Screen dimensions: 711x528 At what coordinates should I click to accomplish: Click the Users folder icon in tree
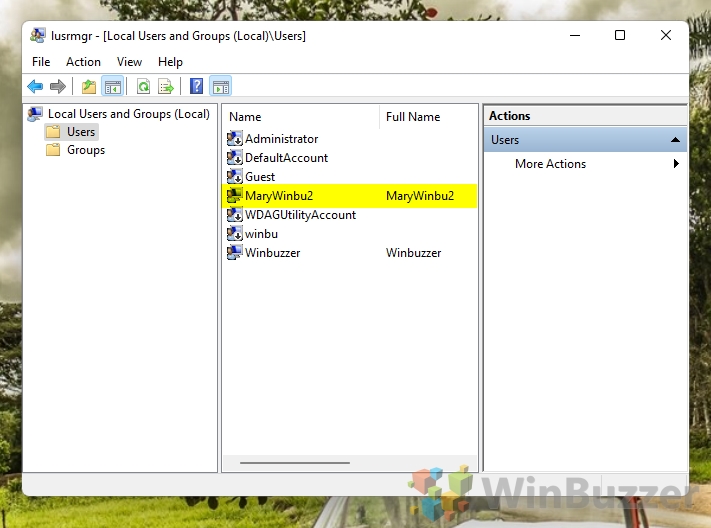coord(53,132)
